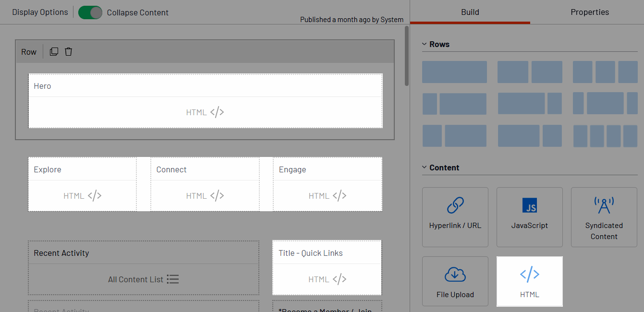Viewport: 644px width, 312px height.
Task: Select the Connect HTML widget
Action: (205, 184)
